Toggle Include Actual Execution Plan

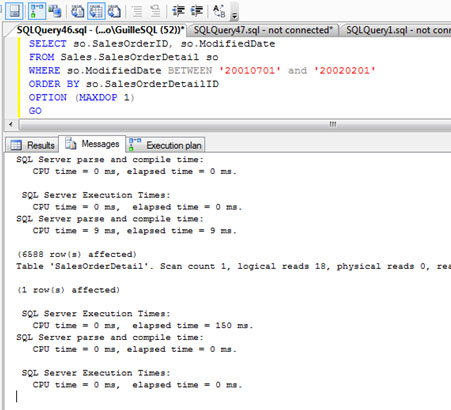(37, 11)
